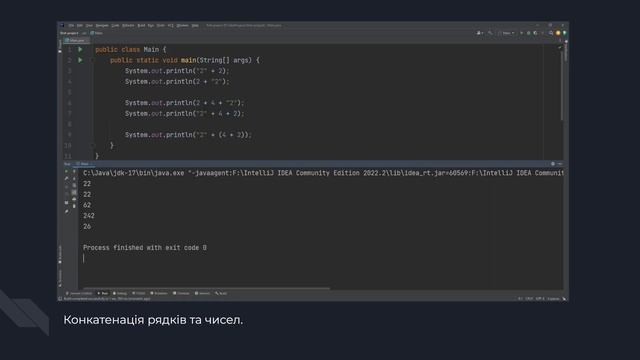Click the horizontal scrollbar under the console
This screenshot has height=360, width=640.
(x=206, y=288)
